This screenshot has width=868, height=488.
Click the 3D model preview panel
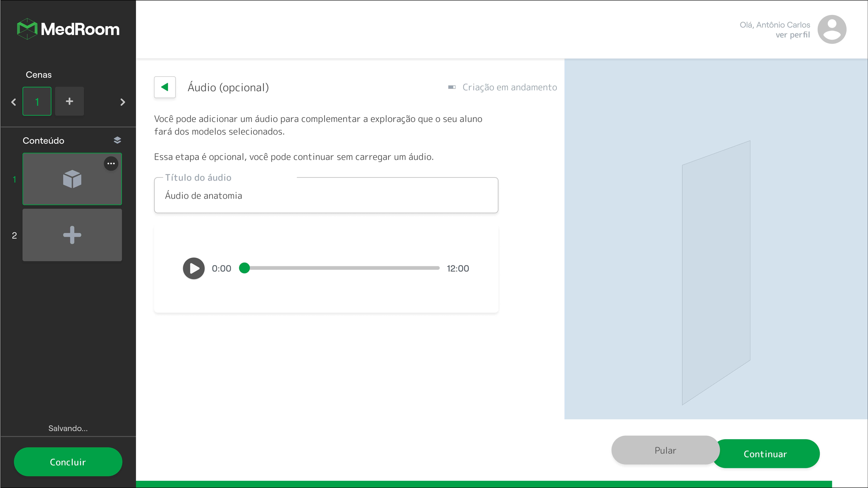tap(716, 239)
